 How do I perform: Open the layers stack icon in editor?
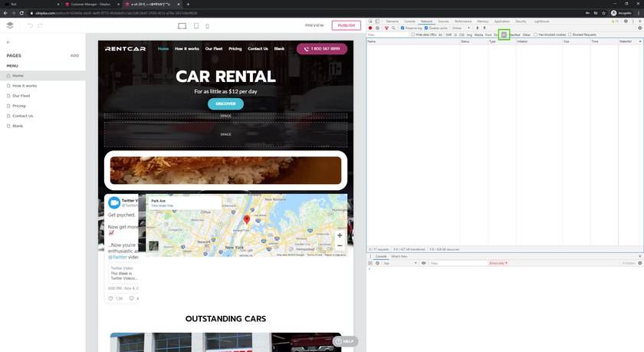pos(10,25)
